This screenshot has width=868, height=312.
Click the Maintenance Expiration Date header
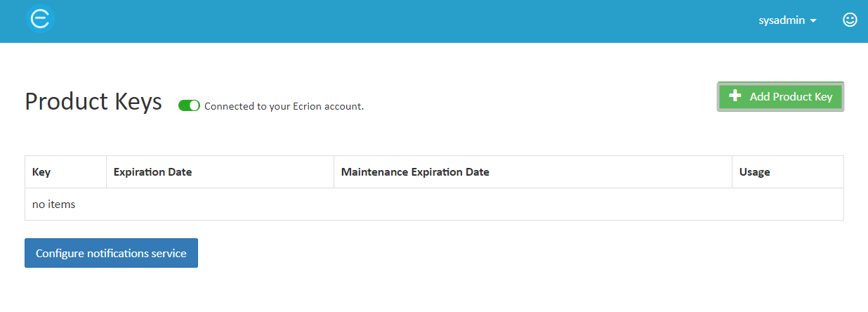(x=532, y=172)
